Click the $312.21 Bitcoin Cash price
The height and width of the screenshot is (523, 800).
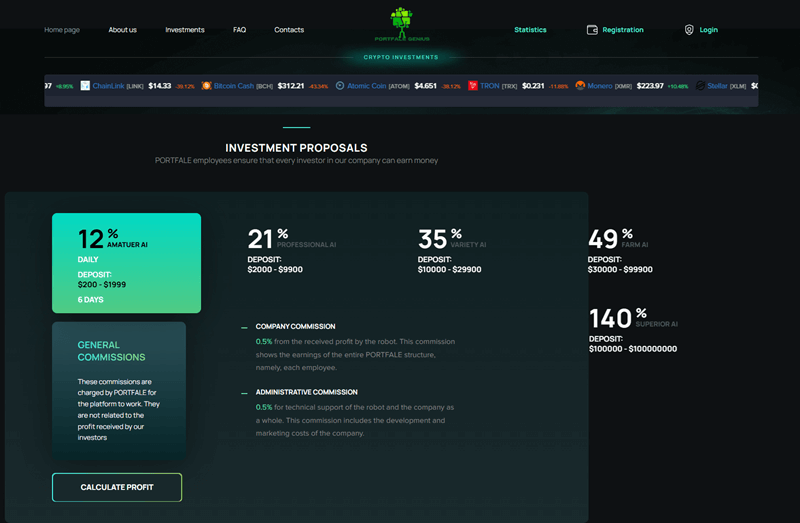[x=291, y=86]
